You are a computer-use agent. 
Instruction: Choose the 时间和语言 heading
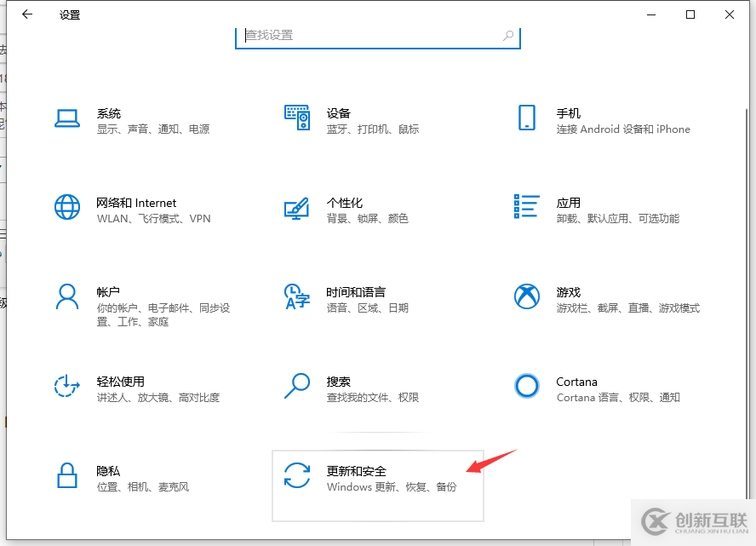(356, 292)
